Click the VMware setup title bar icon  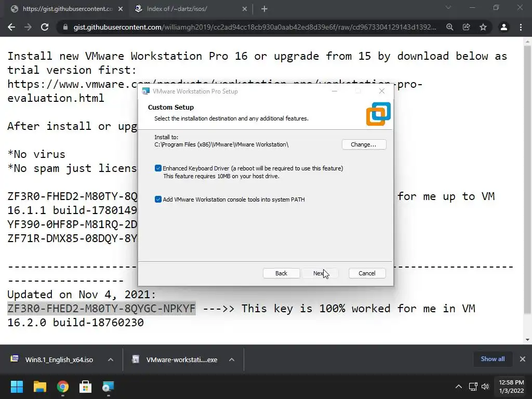tap(146, 91)
